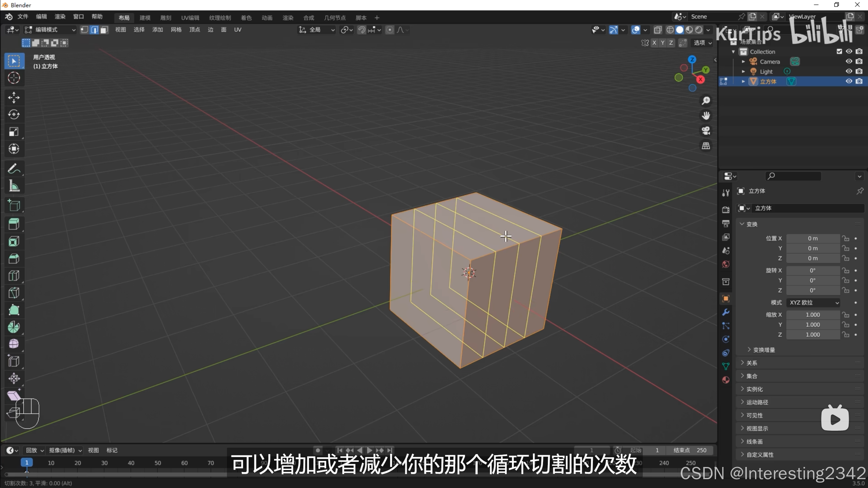Select the Rotate tool
This screenshot has width=868, height=488.
click(x=14, y=115)
